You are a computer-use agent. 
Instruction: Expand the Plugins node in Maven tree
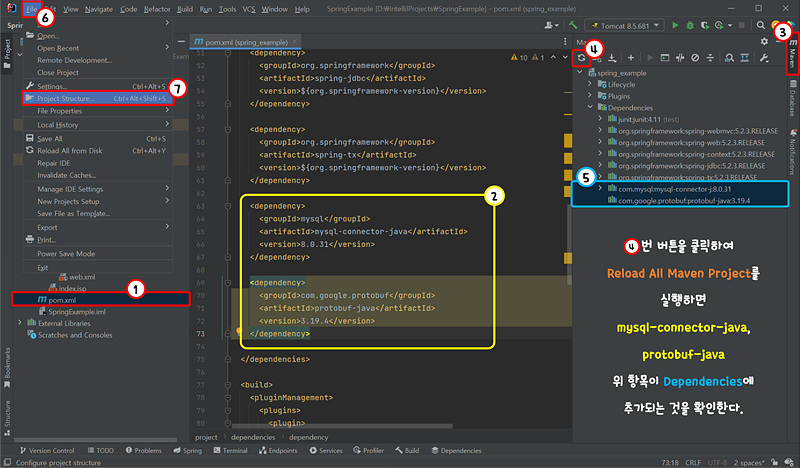tap(590, 96)
